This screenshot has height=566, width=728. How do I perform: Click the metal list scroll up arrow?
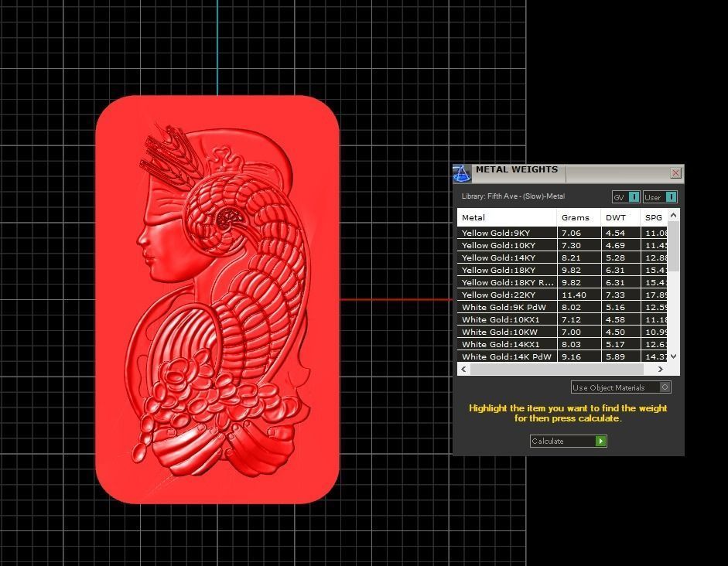click(x=674, y=215)
